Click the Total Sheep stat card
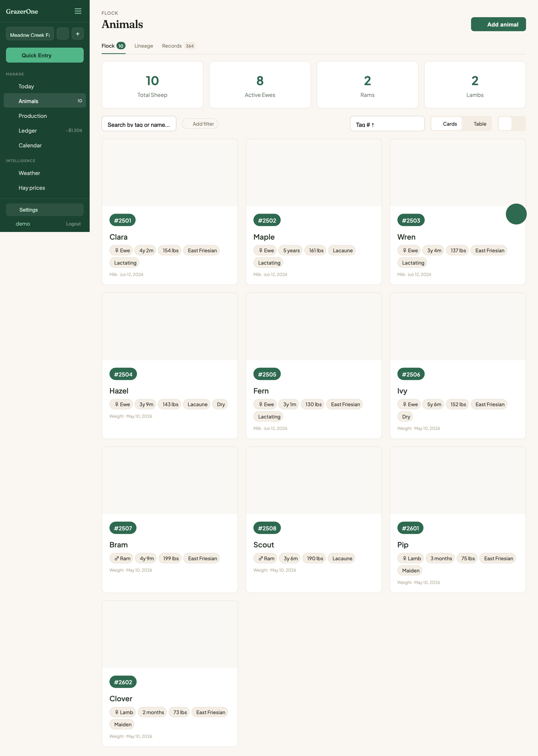Image resolution: width=538 pixels, height=756 pixels. (152, 85)
